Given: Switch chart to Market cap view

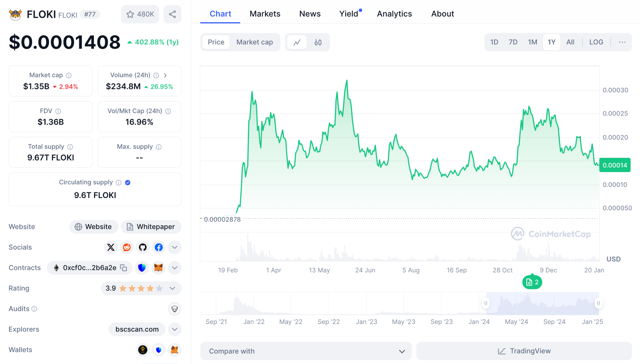Looking at the screenshot, I should [x=254, y=42].
